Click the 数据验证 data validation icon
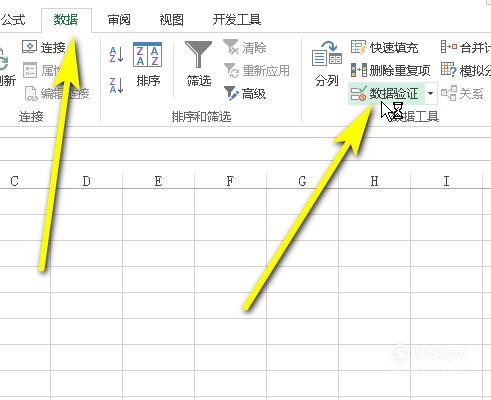This screenshot has height=400, width=491. [x=359, y=94]
